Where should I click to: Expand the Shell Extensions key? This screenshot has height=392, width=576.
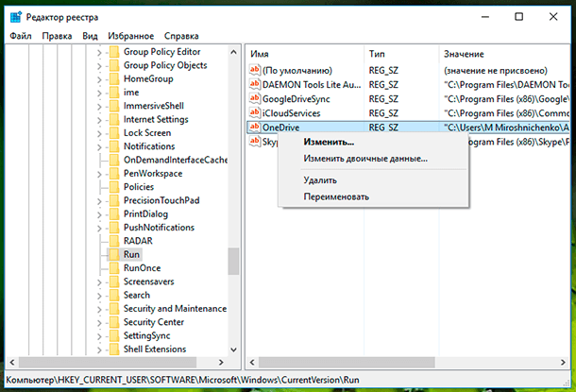tap(99, 350)
